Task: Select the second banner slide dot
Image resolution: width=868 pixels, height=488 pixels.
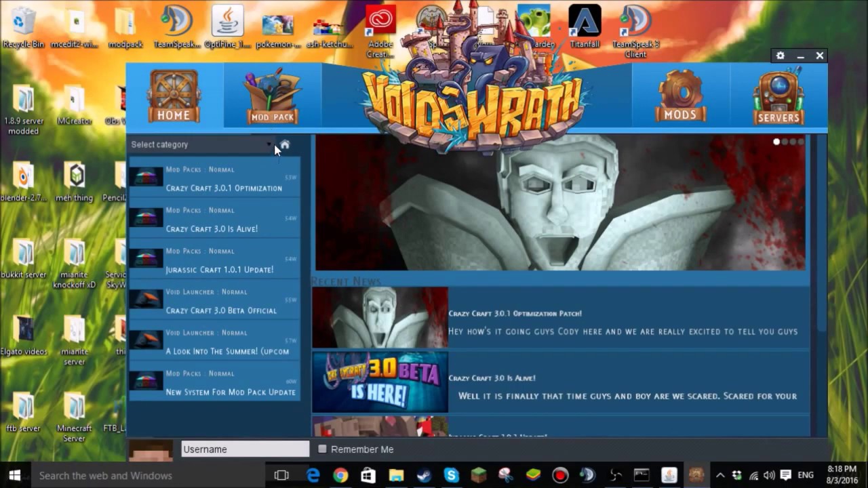Action: pos(785,142)
